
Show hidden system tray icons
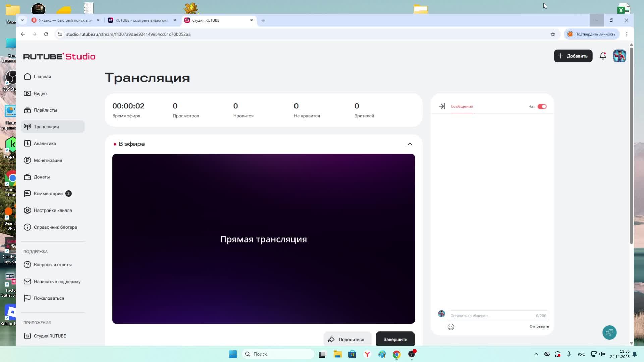[x=536, y=354]
